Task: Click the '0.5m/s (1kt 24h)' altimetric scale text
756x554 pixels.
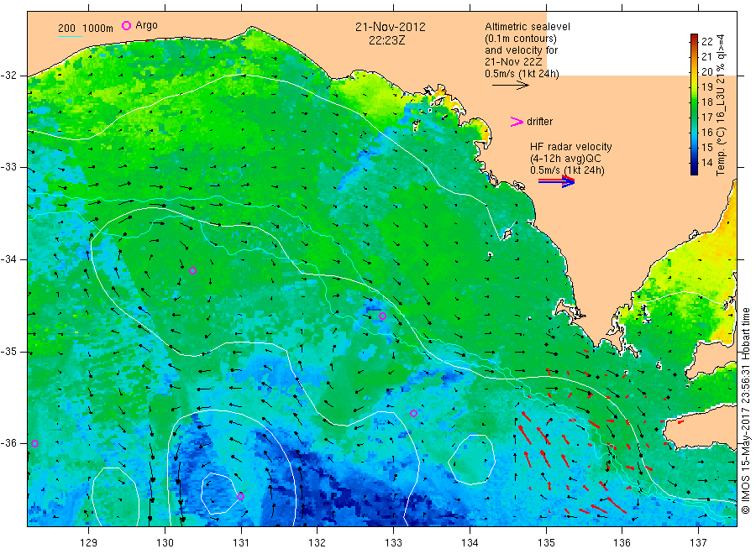Action: 522,74
